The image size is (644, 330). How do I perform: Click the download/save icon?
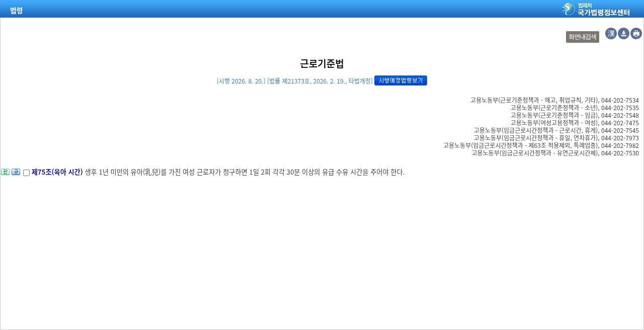[x=623, y=34]
